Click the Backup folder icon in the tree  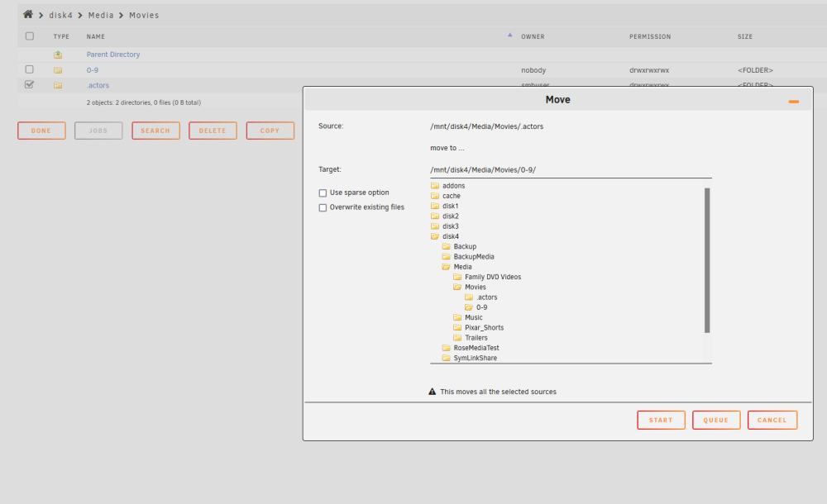[x=447, y=246]
